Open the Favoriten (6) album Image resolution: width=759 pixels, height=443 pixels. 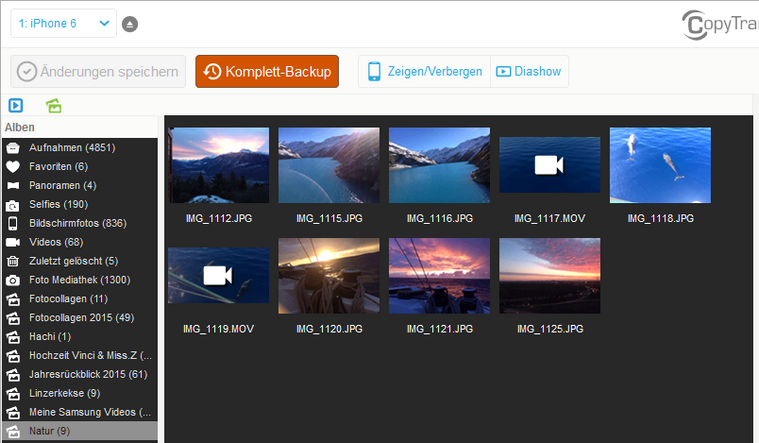[80, 167]
